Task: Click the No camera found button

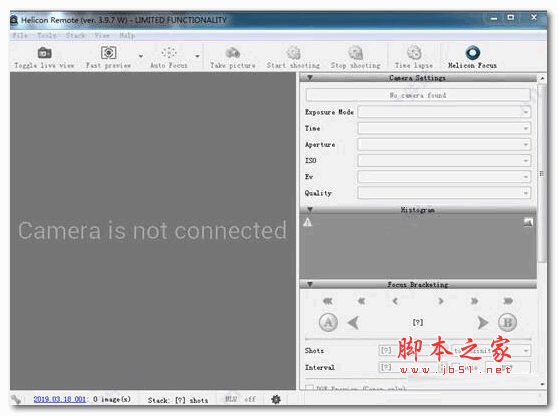Action: pyautogui.click(x=418, y=95)
